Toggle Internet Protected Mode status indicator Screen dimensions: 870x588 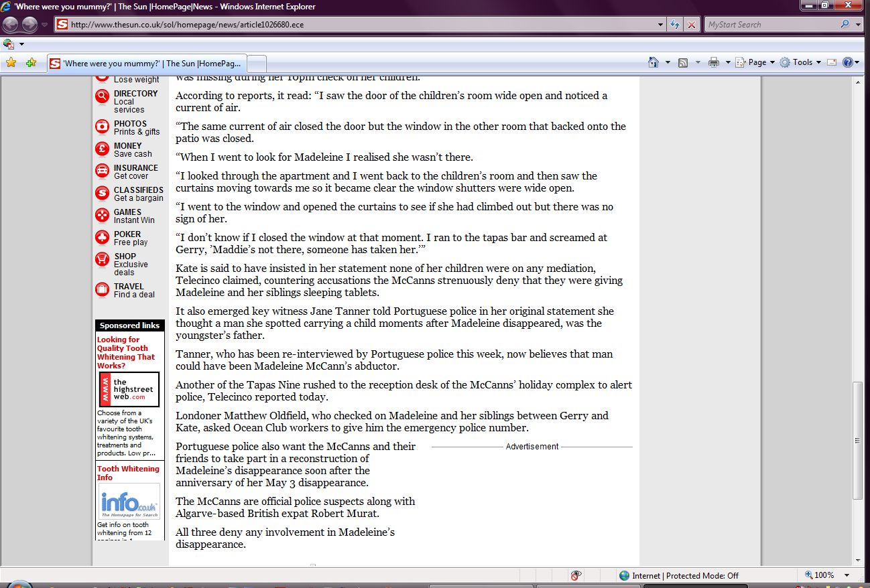(678, 575)
